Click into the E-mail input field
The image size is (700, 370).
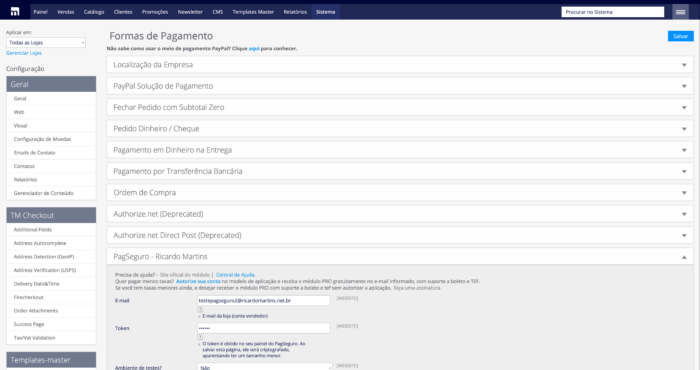coord(263,300)
